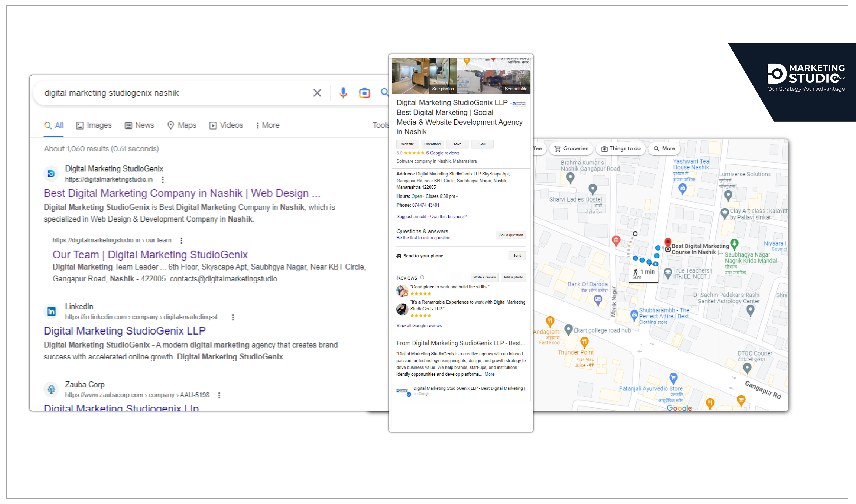This screenshot has width=856, height=504.
Task: Open the three-dot menu beside digitalmarketingstudio.in
Action: (x=163, y=179)
